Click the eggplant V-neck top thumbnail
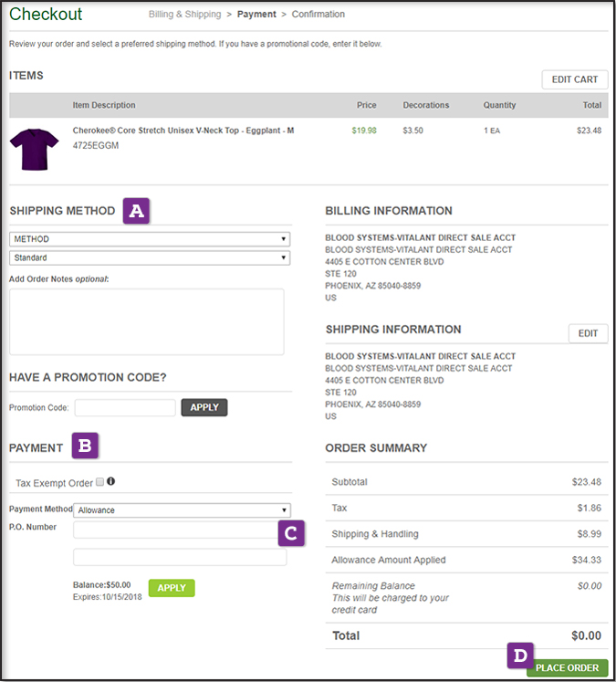 click(x=34, y=149)
